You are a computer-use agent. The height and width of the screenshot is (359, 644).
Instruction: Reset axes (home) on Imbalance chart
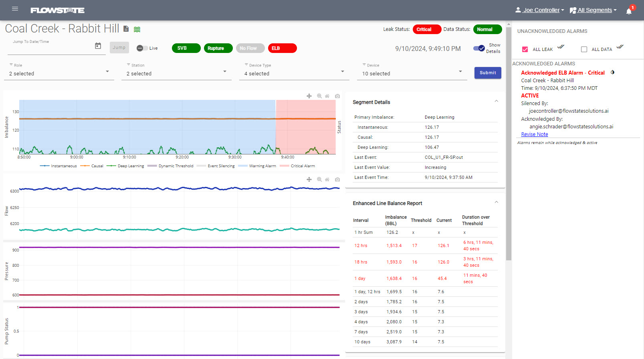point(327,96)
